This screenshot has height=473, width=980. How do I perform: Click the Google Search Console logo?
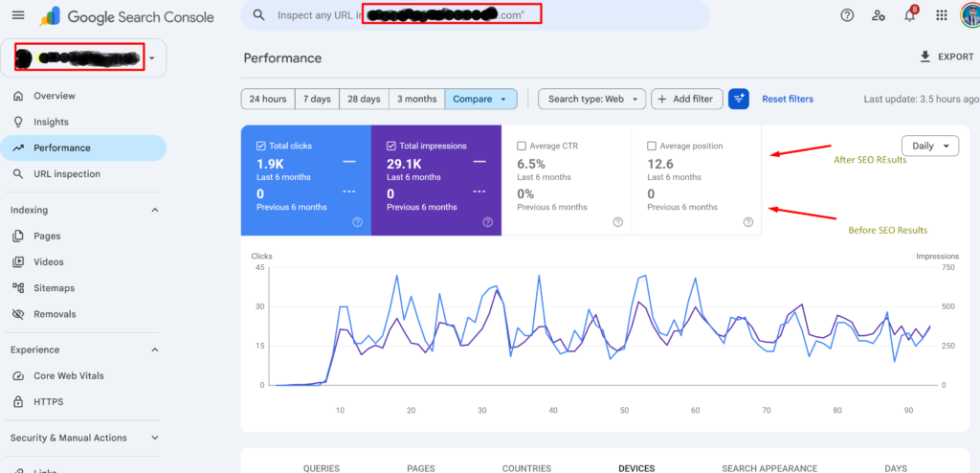127,16
